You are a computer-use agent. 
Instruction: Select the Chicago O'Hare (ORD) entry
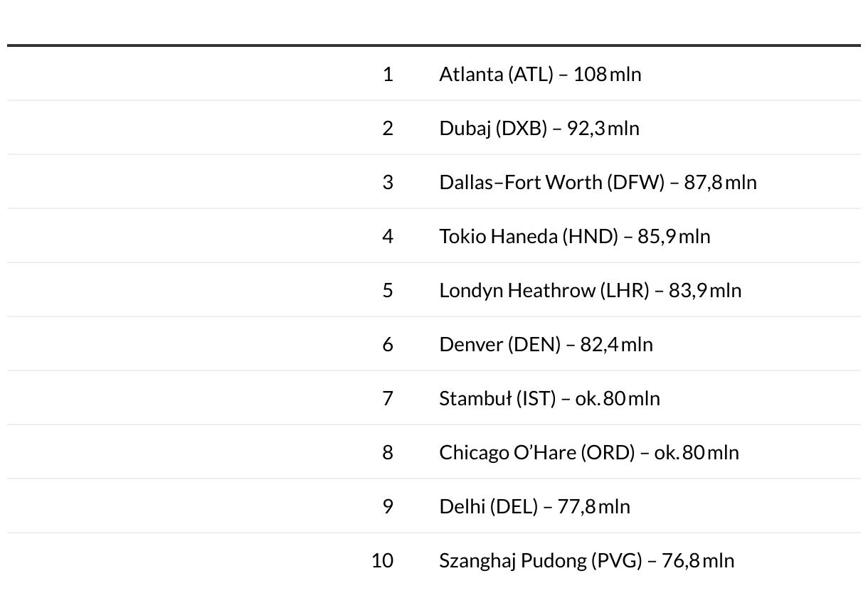coord(589,452)
